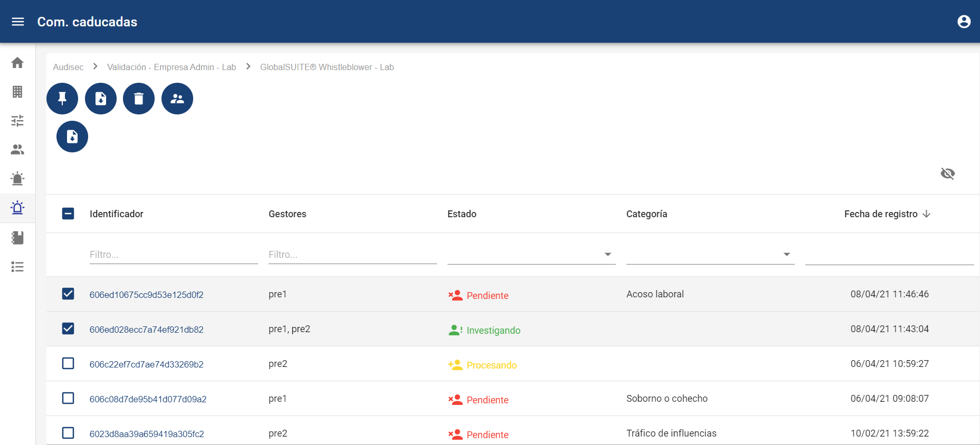Click the trash delete button
The width and height of the screenshot is (980, 445).
[x=139, y=99]
